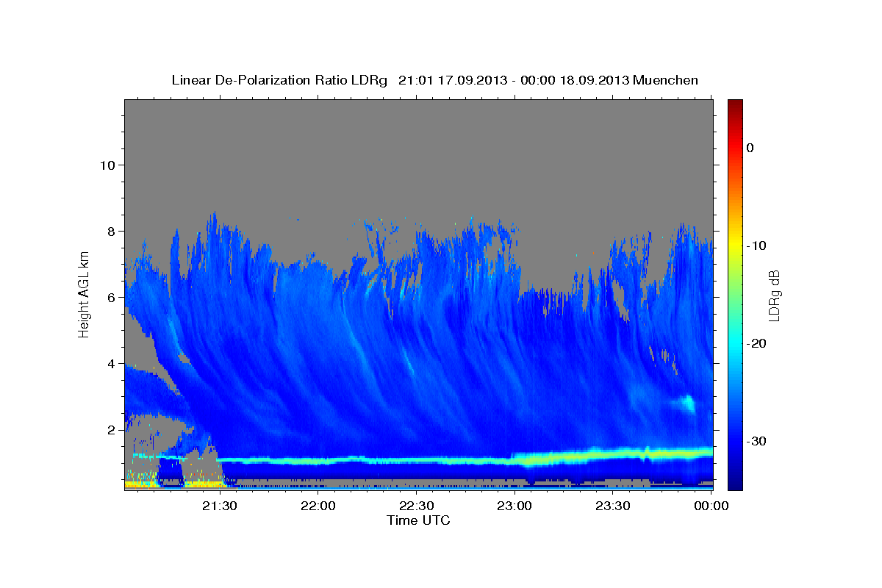Image resolution: width=882 pixels, height=588 pixels.
Task: Click the '22:00' time axis label
Action: tap(318, 506)
